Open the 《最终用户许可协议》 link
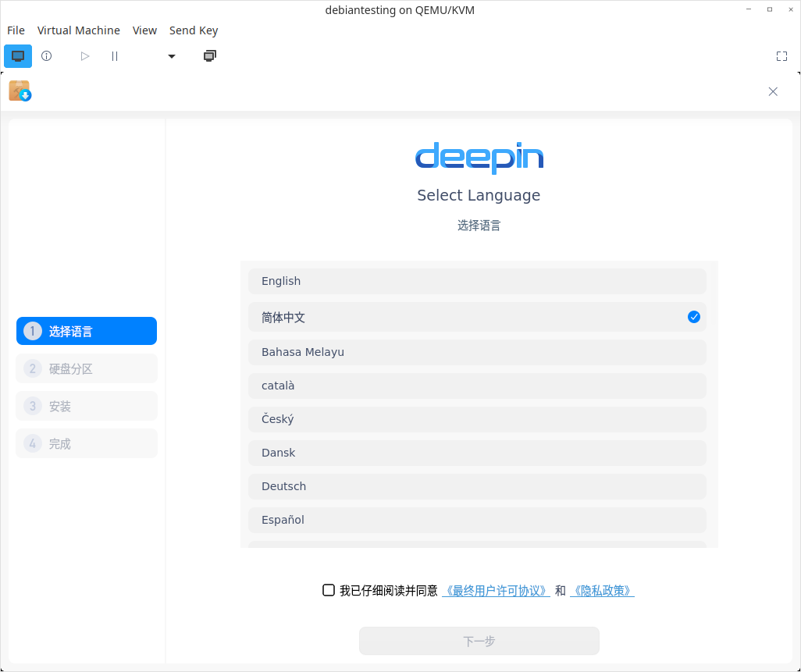Image resolution: width=801 pixels, height=672 pixels. (496, 591)
